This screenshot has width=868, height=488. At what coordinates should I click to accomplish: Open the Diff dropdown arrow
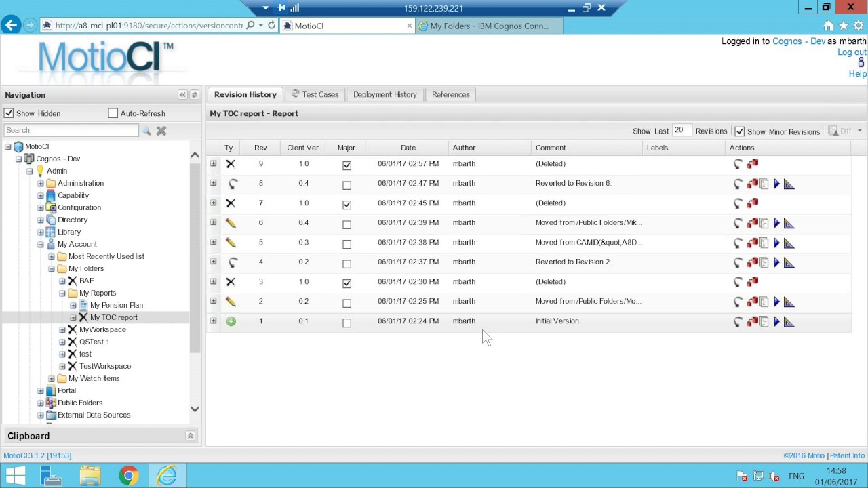tap(859, 131)
